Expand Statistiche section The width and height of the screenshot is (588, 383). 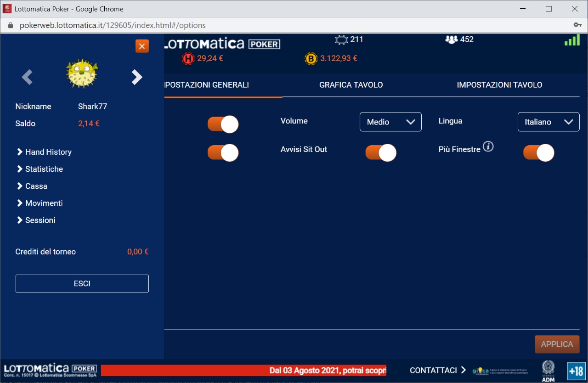pos(40,169)
